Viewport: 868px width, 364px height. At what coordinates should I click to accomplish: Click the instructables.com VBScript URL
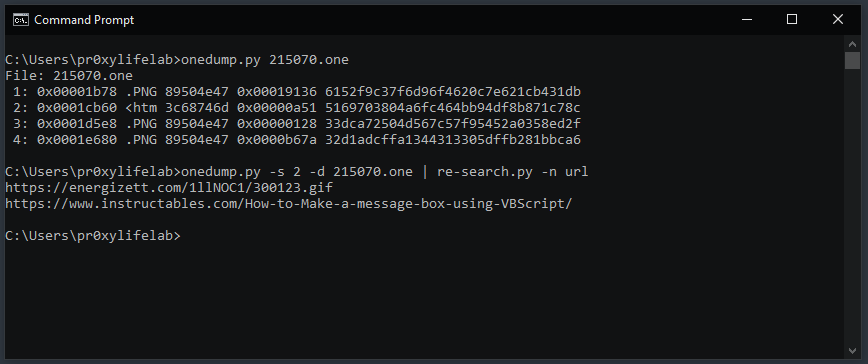click(288, 204)
